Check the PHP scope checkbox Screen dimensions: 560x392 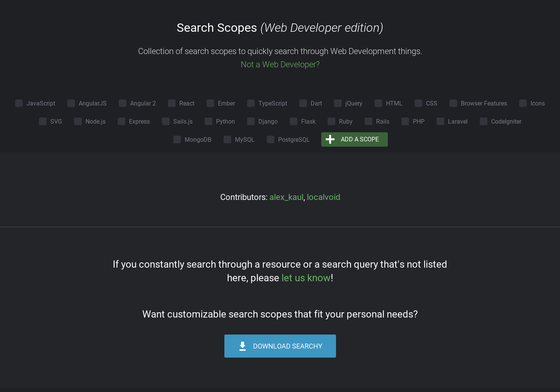405,121
